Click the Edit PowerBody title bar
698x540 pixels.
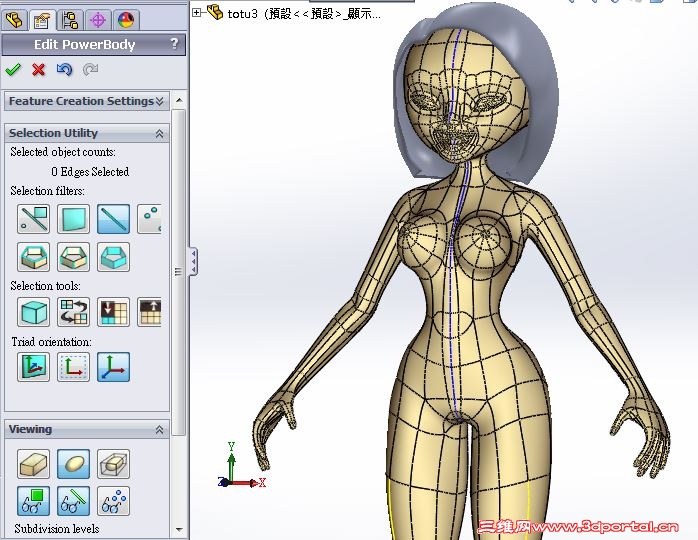pos(93,45)
